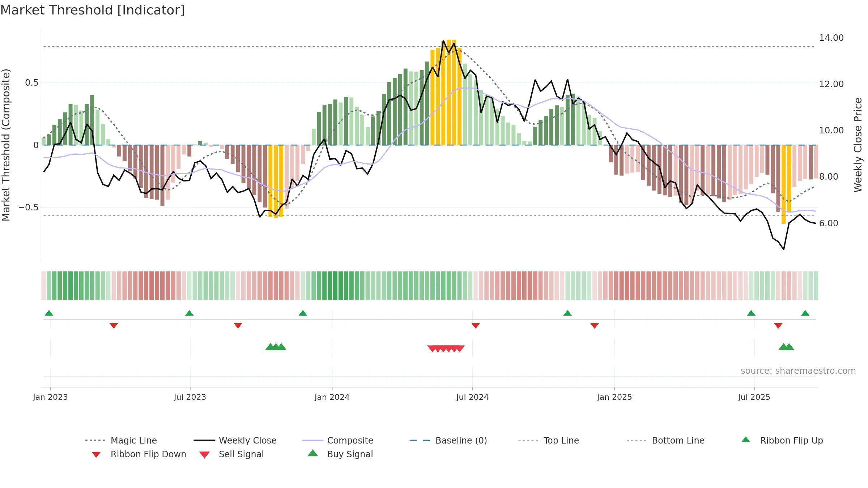Toggle the Composite legend entry
Image resolution: width=868 pixels, height=488 pixels.
point(337,440)
